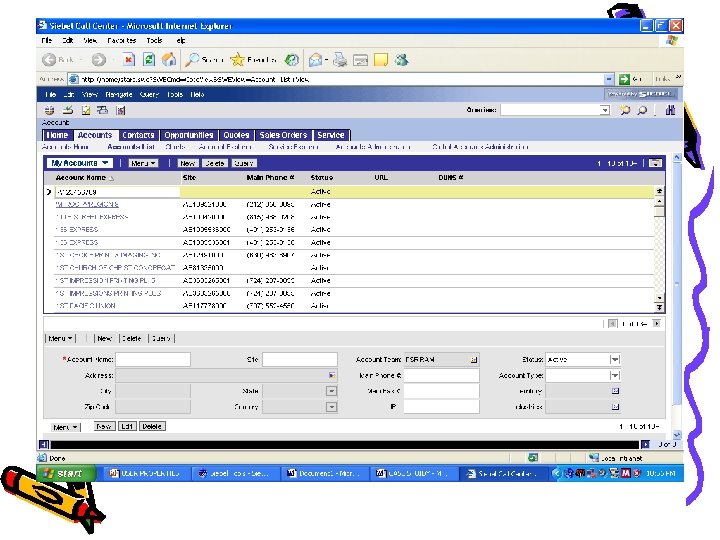Viewport: 720px width, 540px height.
Task: Click the Site input field in form
Action: (300, 360)
